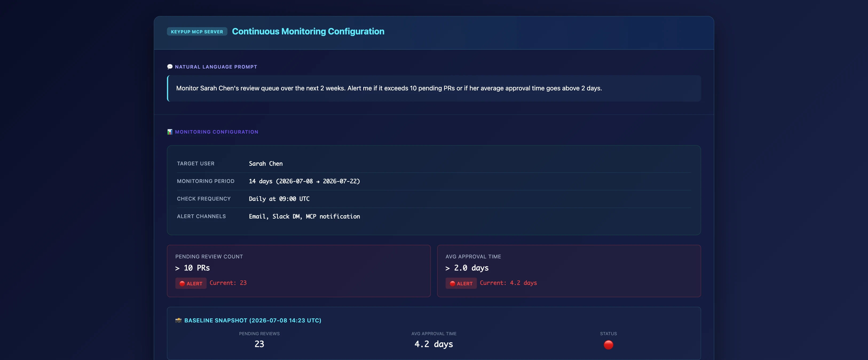
Task: Click the Sarah Chen review queue prompt text
Action: point(389,88)
